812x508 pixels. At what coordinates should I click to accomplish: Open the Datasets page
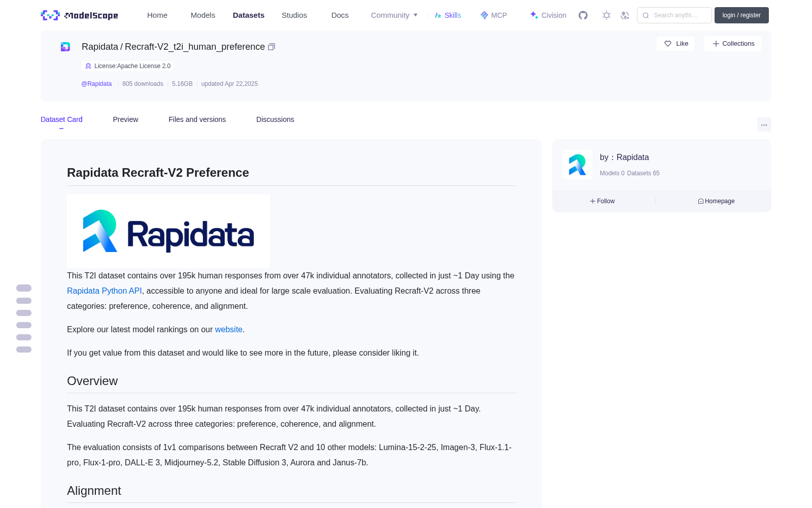[249, 15]
